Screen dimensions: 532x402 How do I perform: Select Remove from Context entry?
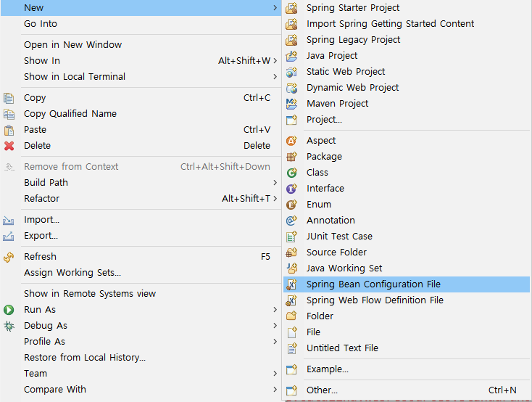coord(141,166)
